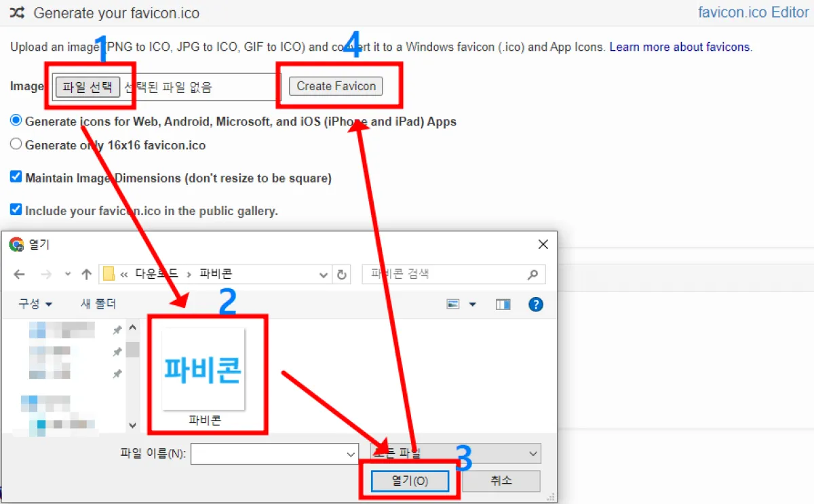
Task: Click the refresh icon beside the address bar
Action: (342, 274)
